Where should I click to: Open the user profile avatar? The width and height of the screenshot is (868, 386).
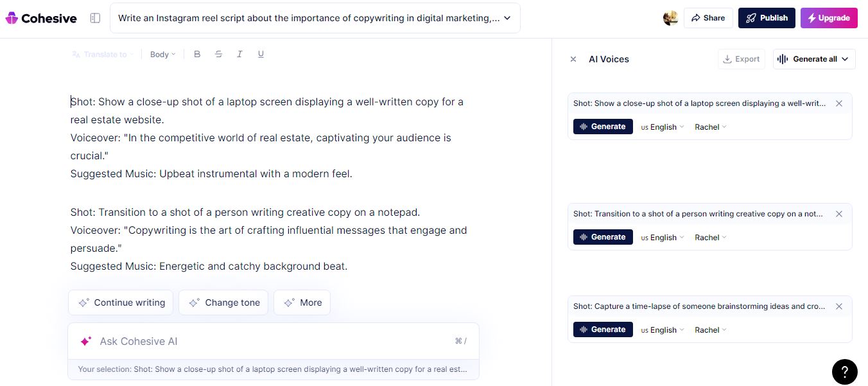(x=670, y=18)
